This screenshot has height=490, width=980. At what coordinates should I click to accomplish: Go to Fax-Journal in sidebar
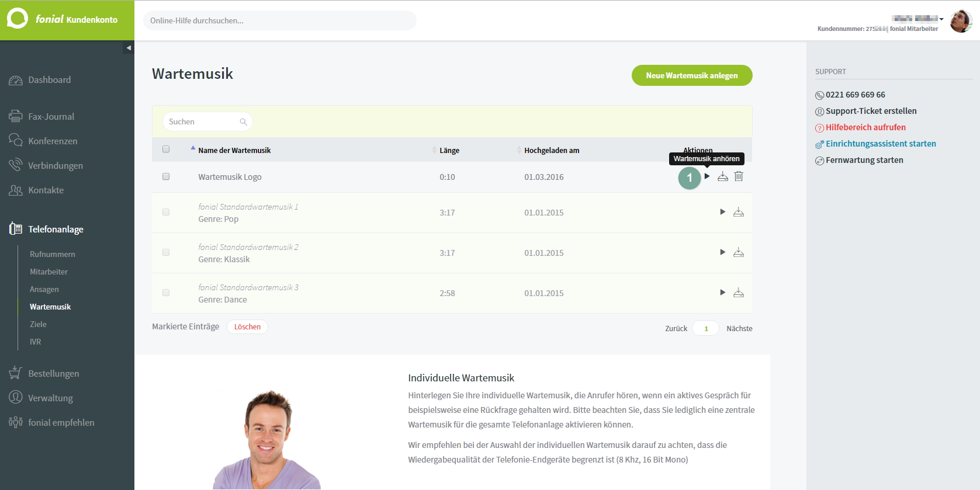click(x=51, y=116)
